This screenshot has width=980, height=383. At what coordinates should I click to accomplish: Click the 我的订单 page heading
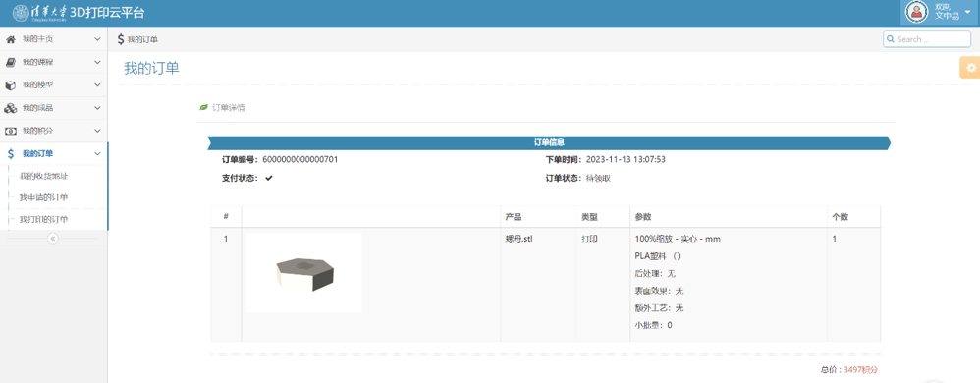[151, 69]
